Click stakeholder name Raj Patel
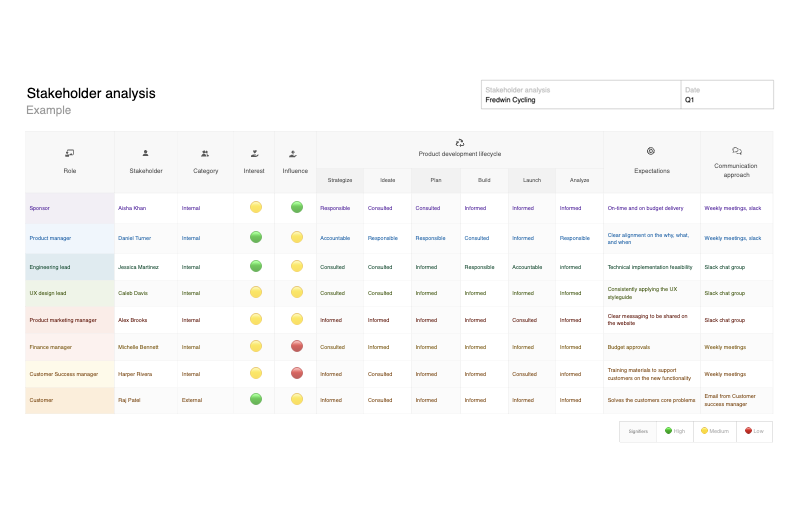The image size is (800, 524). pos(129,401)
